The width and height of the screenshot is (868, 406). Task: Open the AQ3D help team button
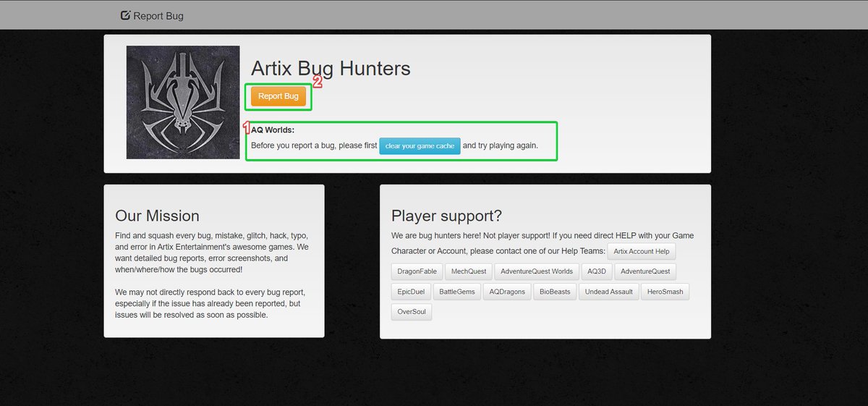(597, 271)
